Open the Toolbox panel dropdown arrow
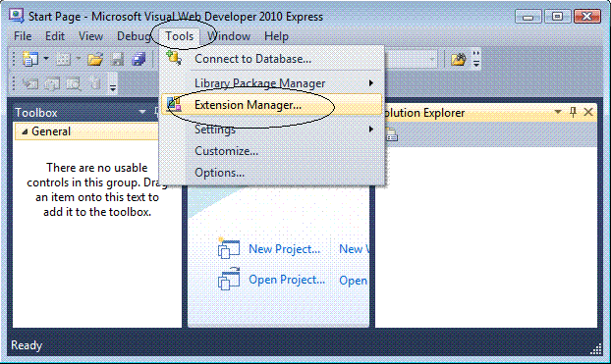Image resolution: width=611 pixels, height=364 pixels. (142, 112)
